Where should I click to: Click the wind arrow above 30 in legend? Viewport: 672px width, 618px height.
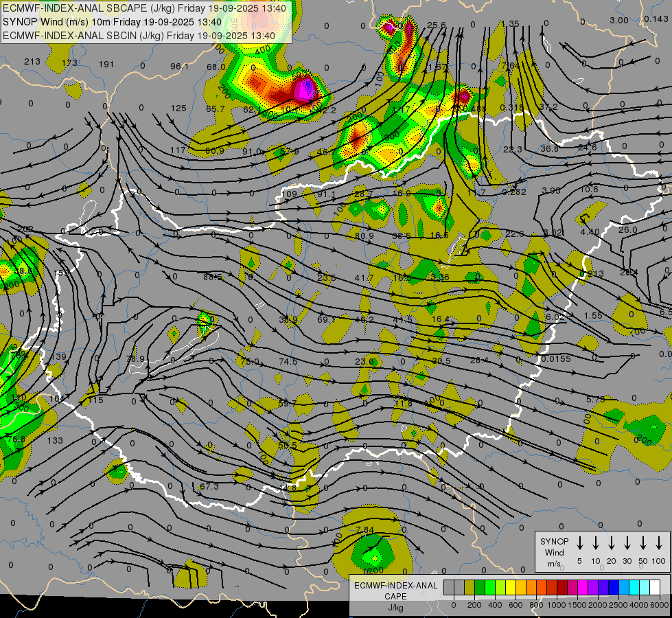pos(627,543)
